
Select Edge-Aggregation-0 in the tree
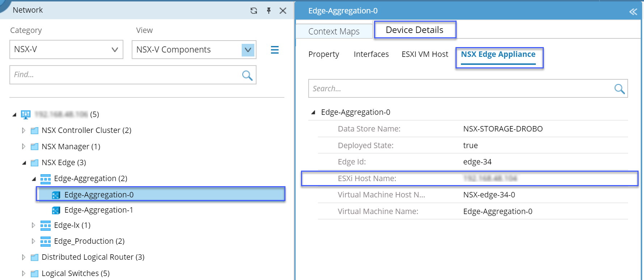(99, 195)
